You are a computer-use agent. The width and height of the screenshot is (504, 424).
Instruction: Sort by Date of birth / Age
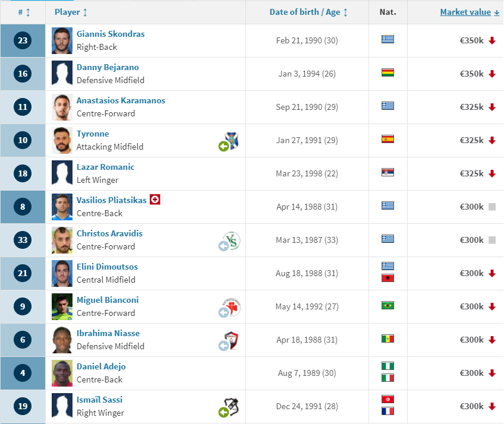[x=308, y=12]
